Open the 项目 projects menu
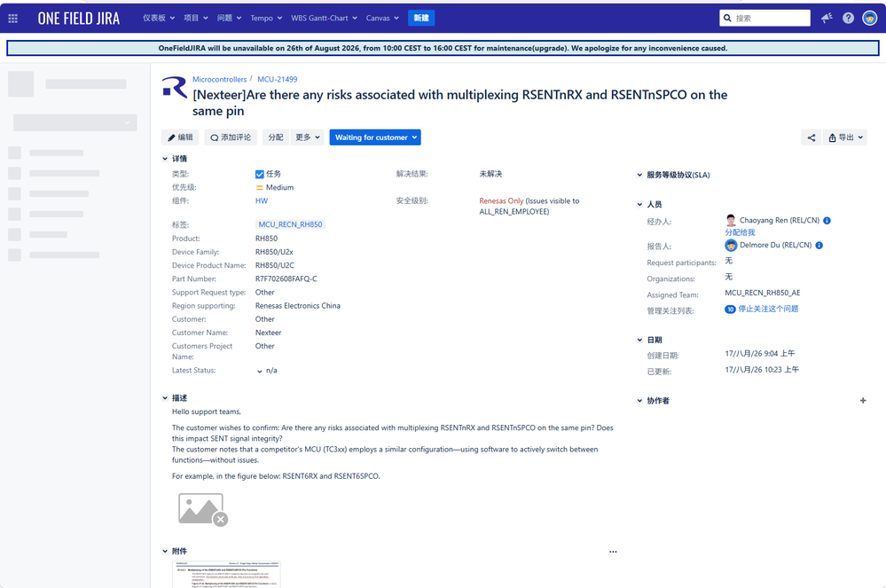 pyautogui.click(x=196, y=18)
